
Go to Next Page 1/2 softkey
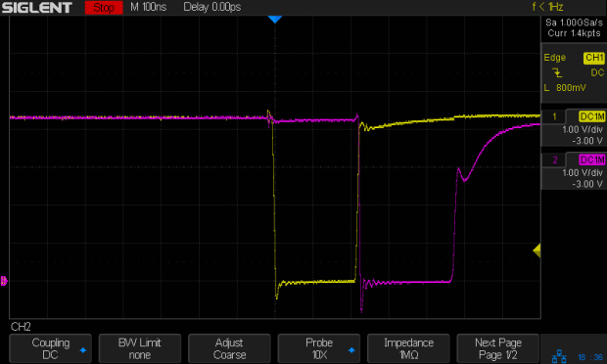pos(497,348)
